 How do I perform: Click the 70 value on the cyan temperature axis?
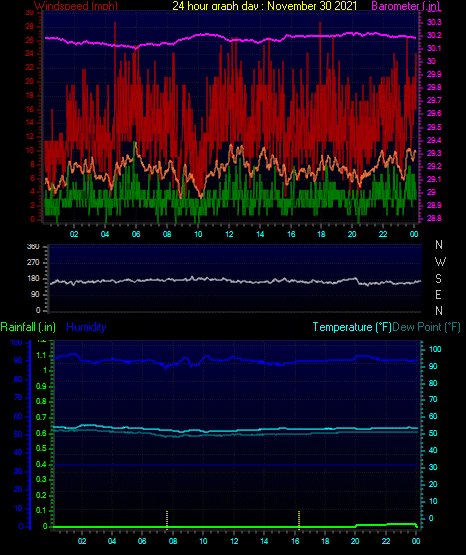click(433, 399)
